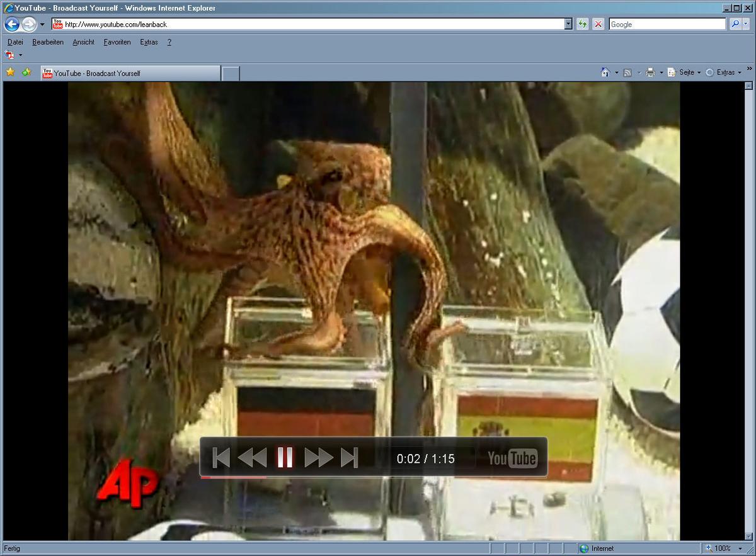Viewport: 756px width, 556px height.
Task: Show more command bar items with chevron
Action: pyautogui.click(x=750, y=68)
